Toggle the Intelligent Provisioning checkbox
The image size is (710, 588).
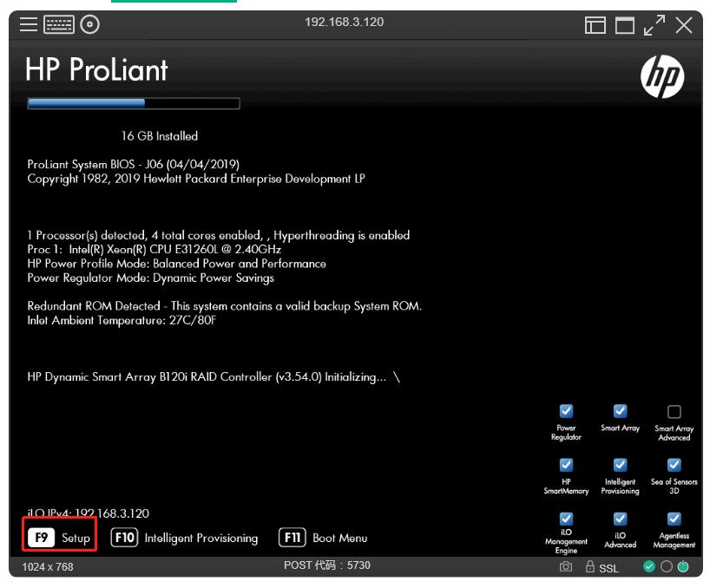pyautogui.click(x=620, y=465)
